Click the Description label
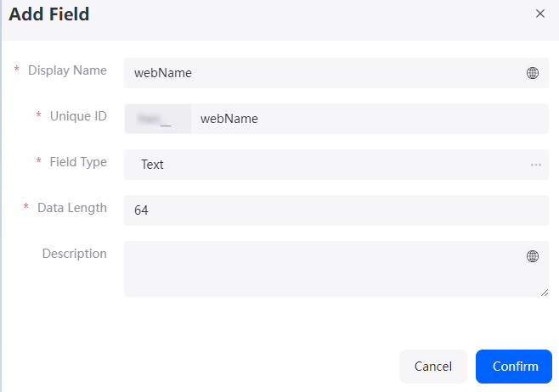Screen dimensions: 559x392 pos(74,254)
